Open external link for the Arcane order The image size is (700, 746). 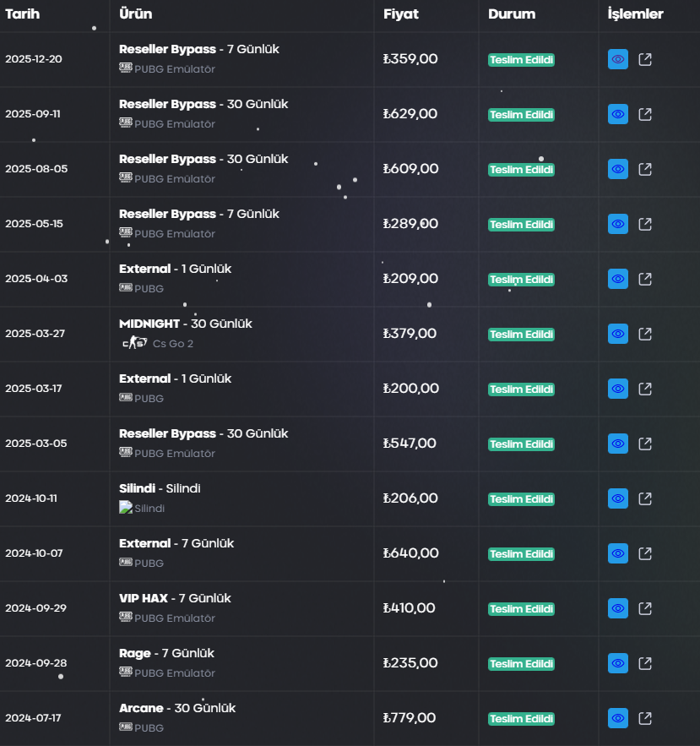tap(645, 718)
